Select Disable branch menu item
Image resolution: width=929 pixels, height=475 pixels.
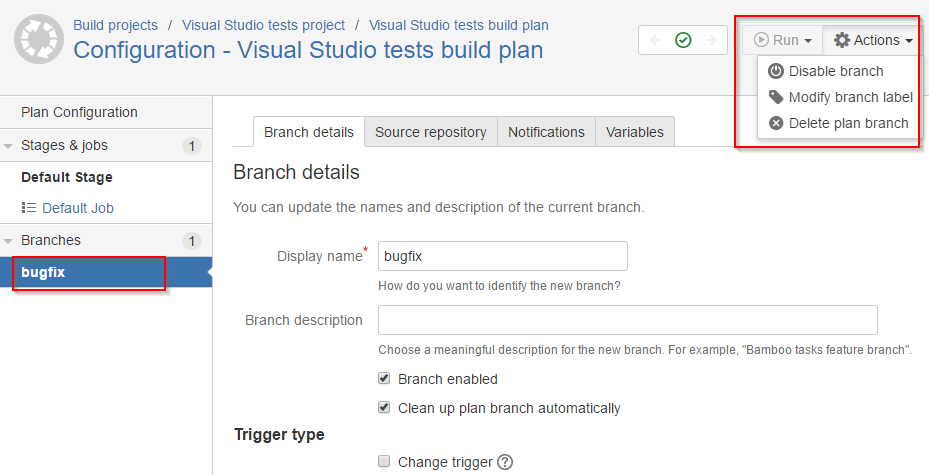click(x=838, y=71)
